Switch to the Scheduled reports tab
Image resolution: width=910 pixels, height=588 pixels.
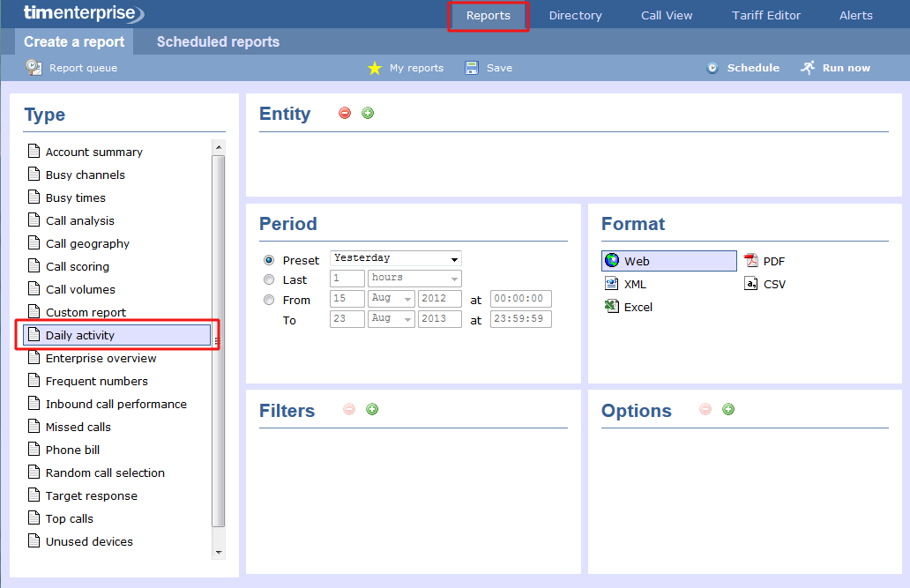[x=218, y=41]
